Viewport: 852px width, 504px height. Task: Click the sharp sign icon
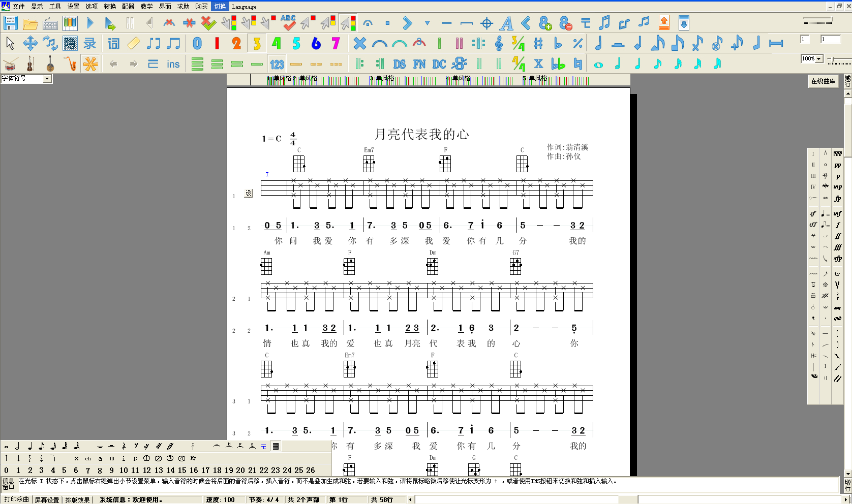(x=538, y=44)
